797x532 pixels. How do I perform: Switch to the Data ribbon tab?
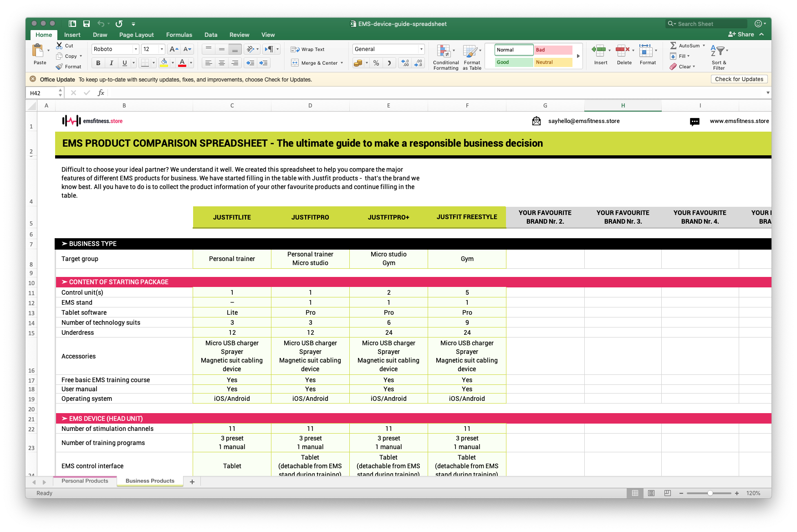point(211,35)
